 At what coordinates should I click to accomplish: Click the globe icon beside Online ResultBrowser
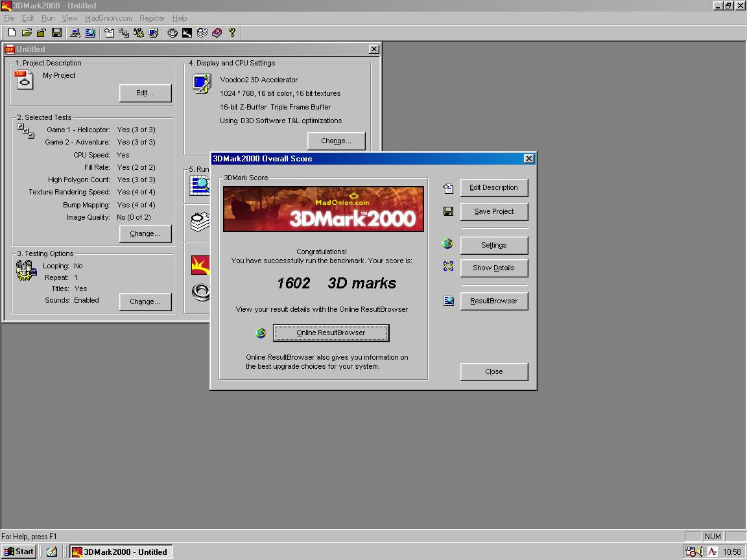[x=261, y=333]
